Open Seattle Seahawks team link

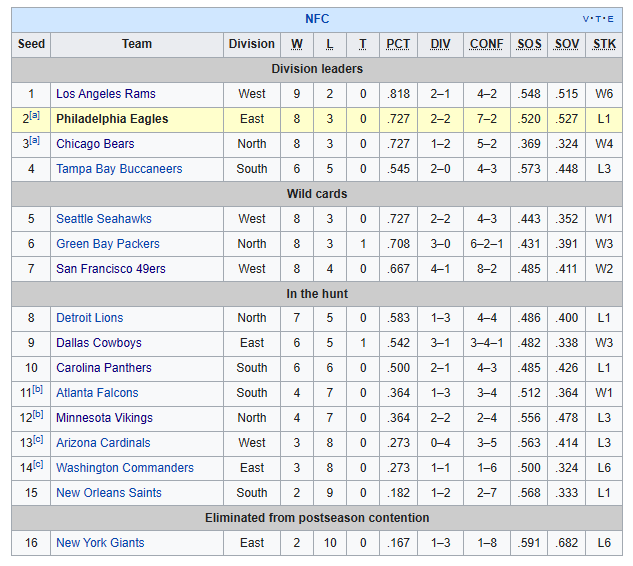[104, 219]
